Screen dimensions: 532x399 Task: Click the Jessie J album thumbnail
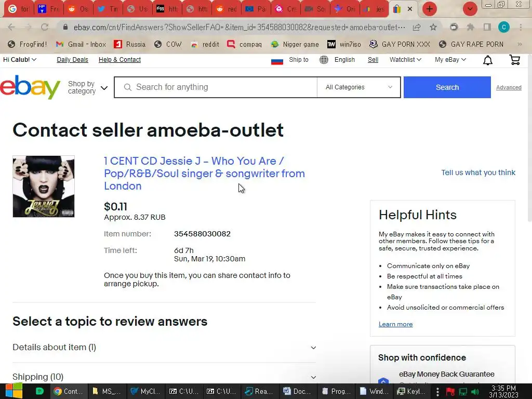[44, 187]
